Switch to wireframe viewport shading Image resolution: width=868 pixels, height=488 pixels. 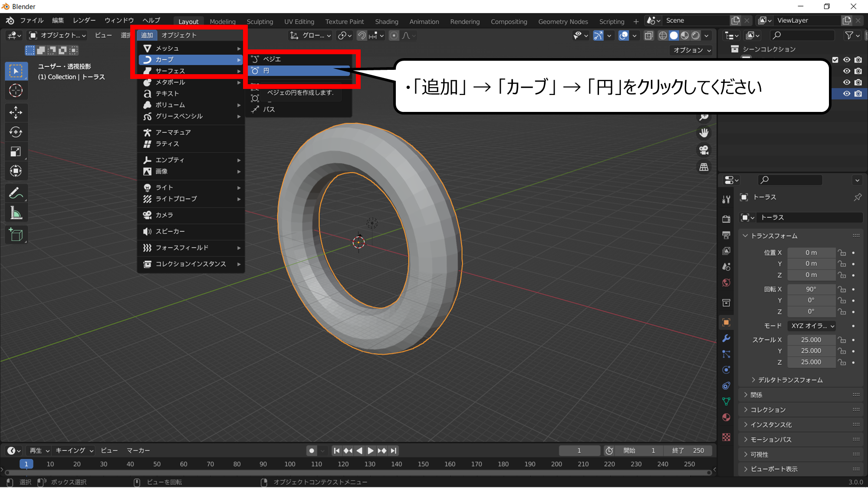(x=663, y=36)
